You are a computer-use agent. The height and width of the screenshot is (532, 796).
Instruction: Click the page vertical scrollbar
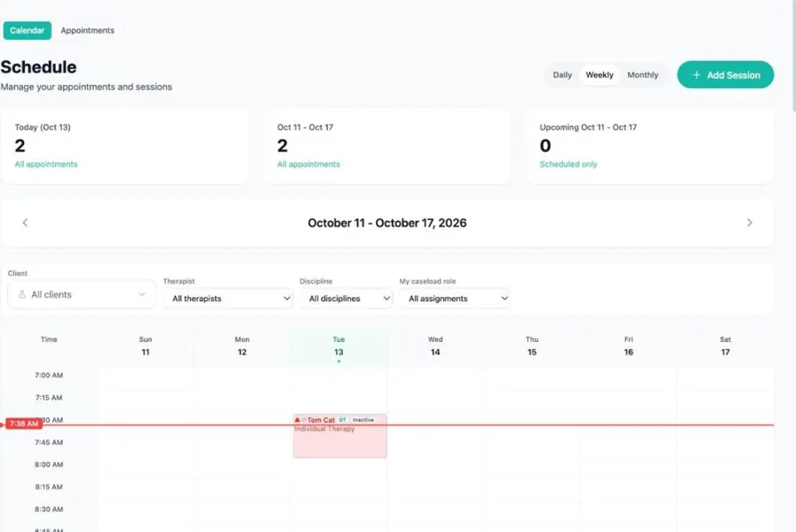point(793,56)
